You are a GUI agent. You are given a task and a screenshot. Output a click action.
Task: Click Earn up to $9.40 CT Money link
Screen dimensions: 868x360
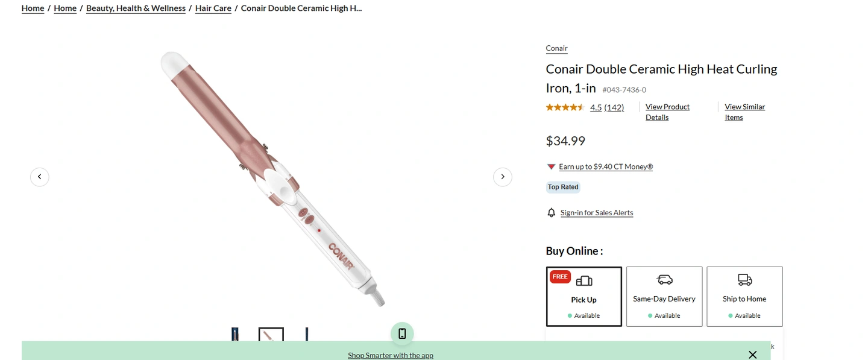coord(606,166)
